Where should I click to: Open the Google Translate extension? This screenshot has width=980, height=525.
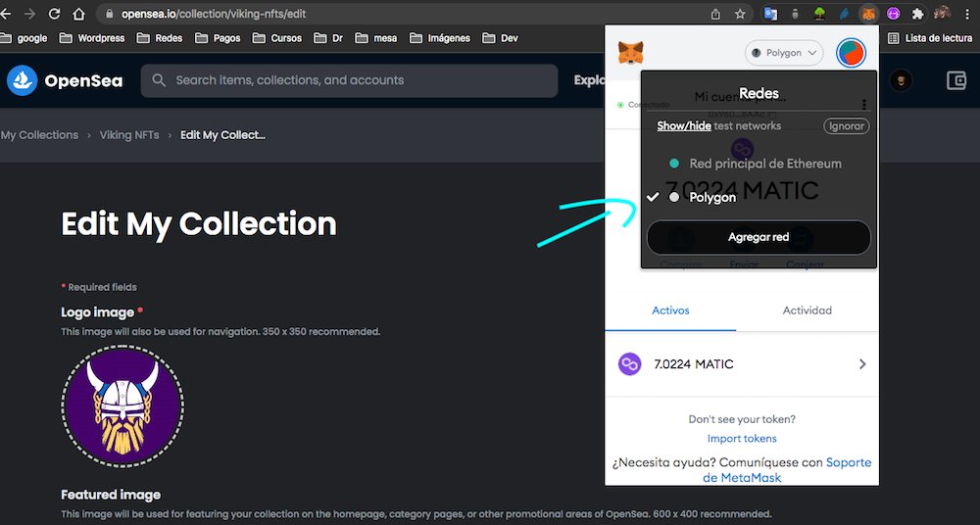point(770,14)
